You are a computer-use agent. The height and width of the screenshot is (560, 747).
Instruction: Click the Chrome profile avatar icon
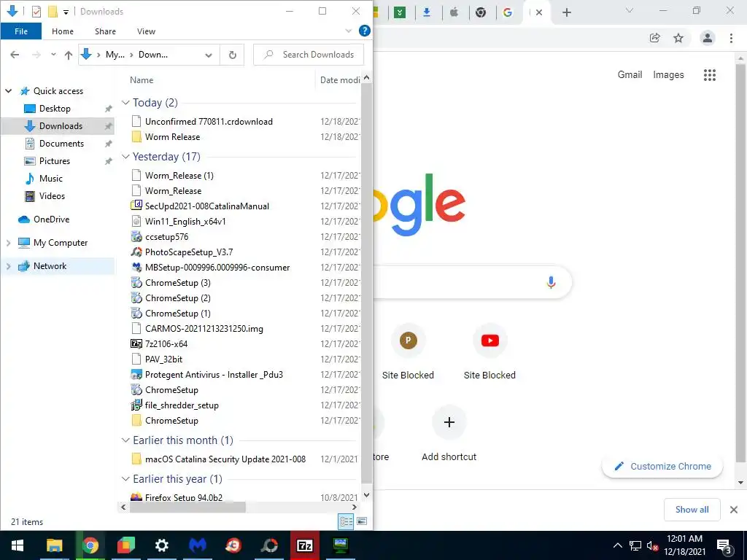pyautogui.click(x=708, y=38)
